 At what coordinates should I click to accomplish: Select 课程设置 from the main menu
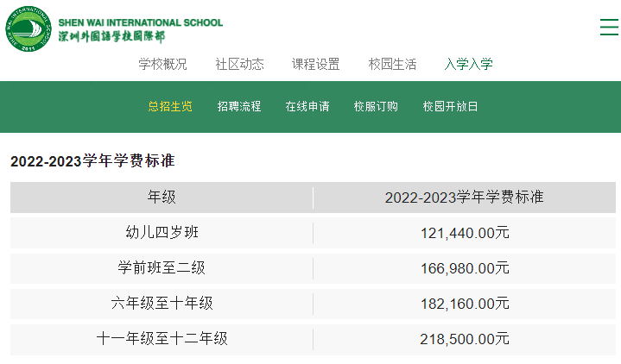point(315,64)
